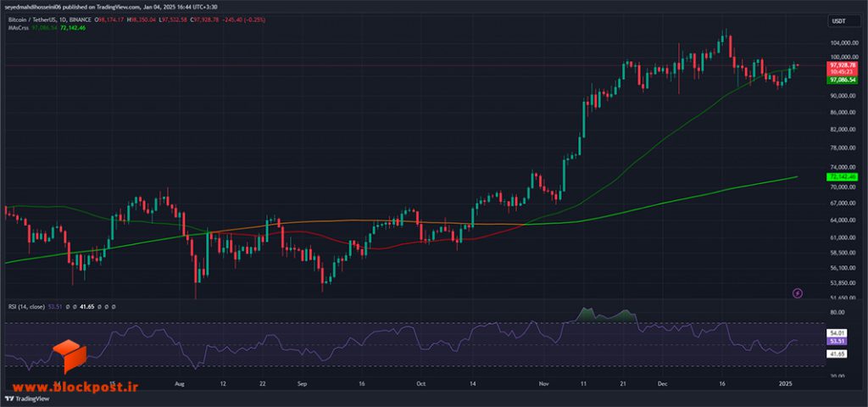Click the 78,000.00 price axis label

843,148
